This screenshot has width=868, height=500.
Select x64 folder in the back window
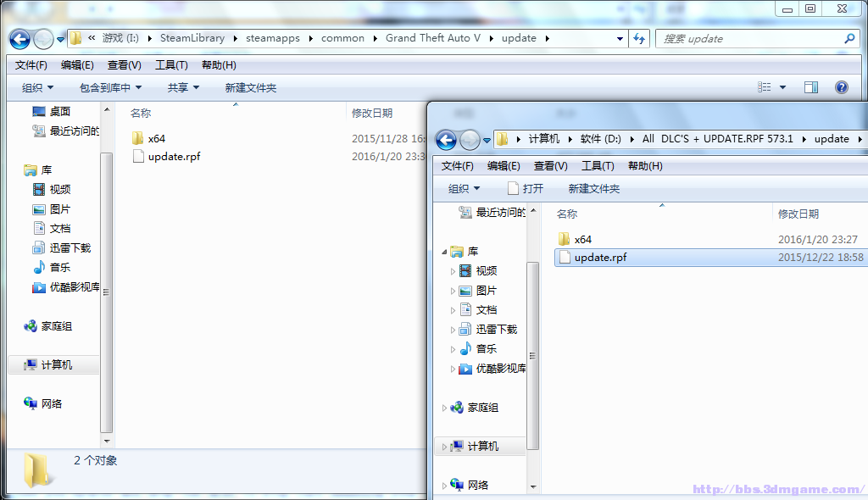(149, 138)
